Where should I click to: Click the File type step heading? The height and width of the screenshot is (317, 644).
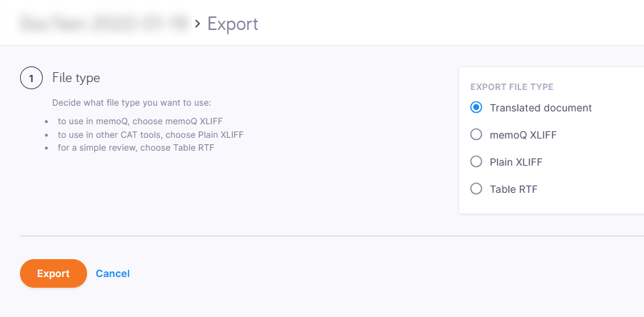(x=76, y=77)
